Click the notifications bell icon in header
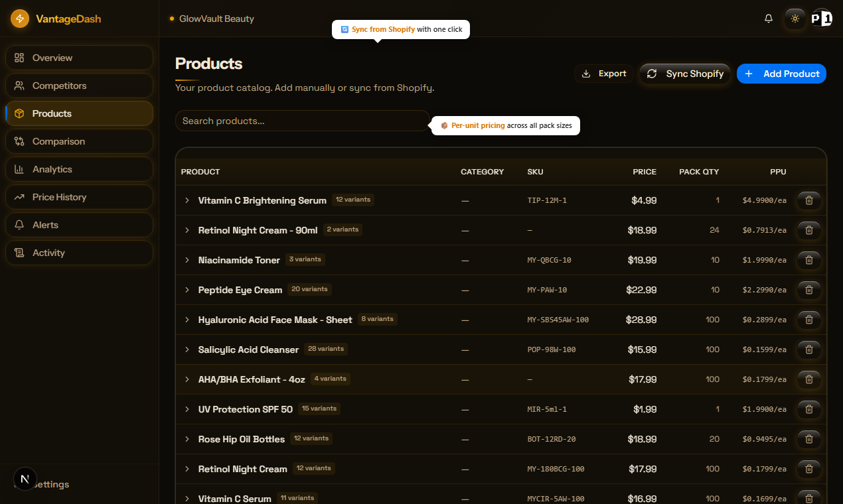 (x=769, y=19)
